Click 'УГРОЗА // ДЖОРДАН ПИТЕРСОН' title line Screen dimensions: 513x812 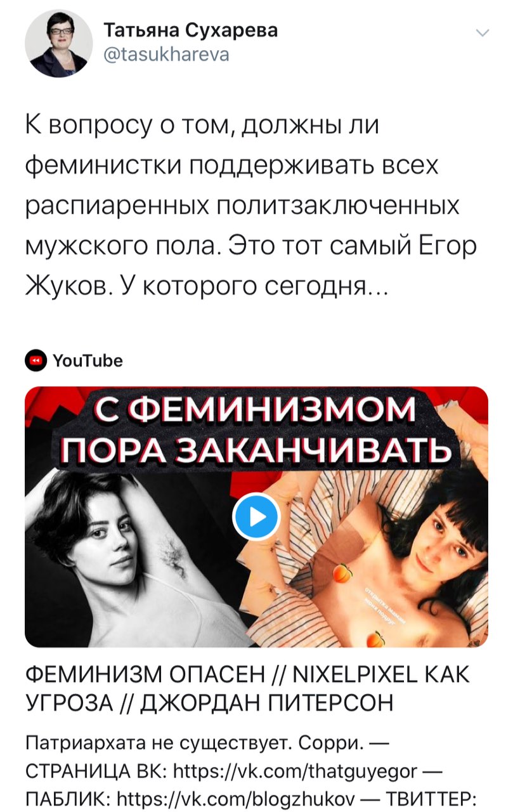(x=209, y=704)
